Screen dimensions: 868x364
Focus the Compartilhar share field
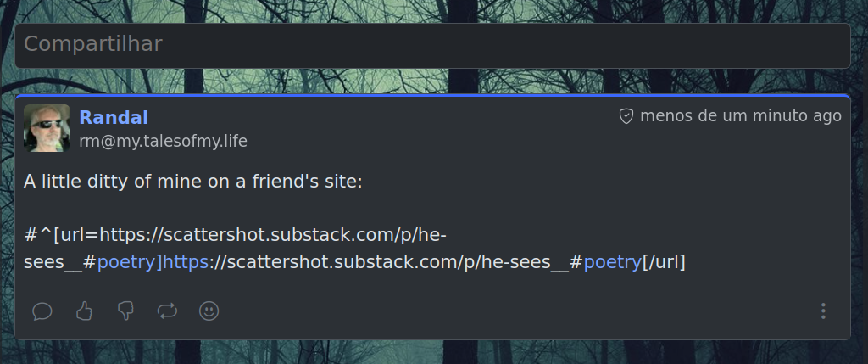432,46
